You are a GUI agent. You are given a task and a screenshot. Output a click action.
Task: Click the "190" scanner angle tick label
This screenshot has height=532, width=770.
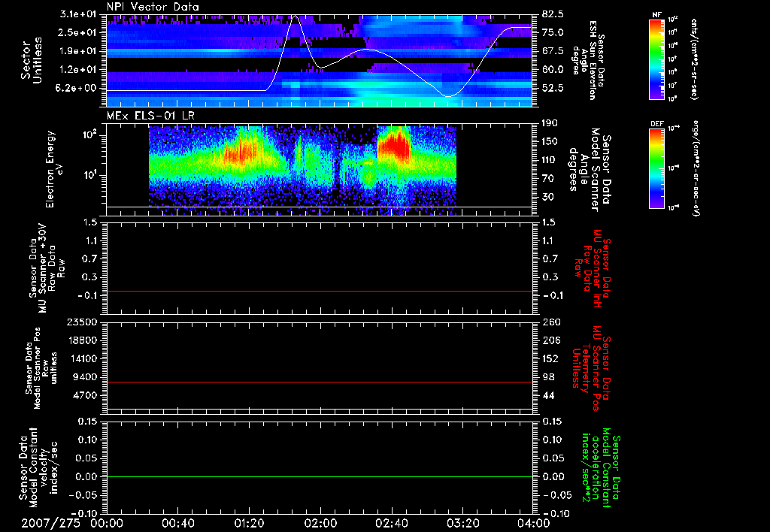(550, 123)
